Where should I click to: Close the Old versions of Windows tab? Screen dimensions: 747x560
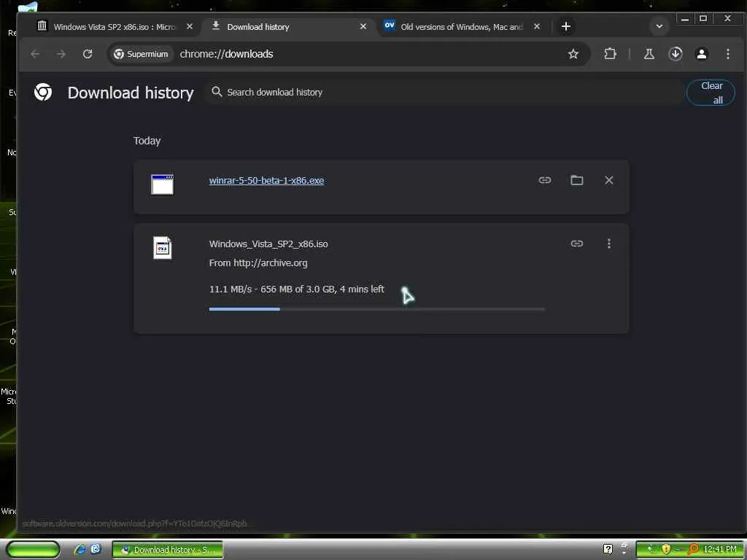pyautogui.click(x=537, y=27)
